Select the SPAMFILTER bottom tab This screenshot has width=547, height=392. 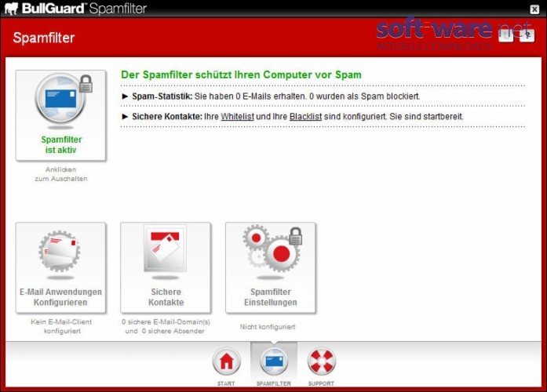click(274, 365)
